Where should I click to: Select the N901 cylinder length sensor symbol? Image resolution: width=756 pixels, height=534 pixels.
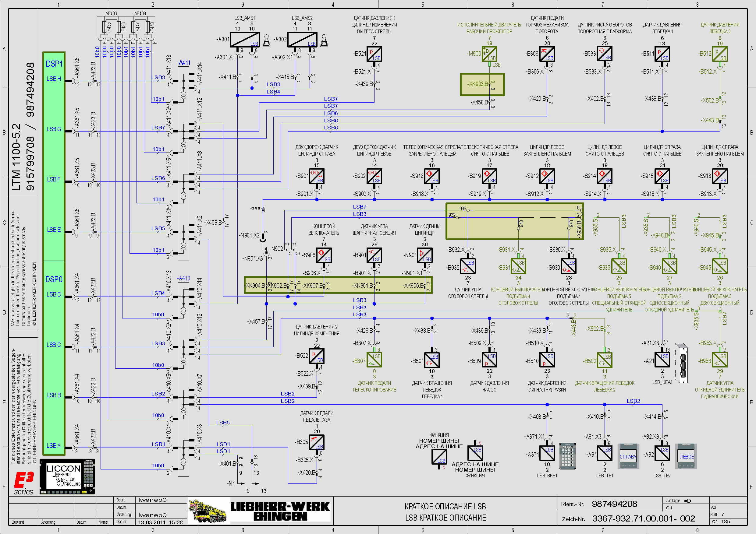424,255
